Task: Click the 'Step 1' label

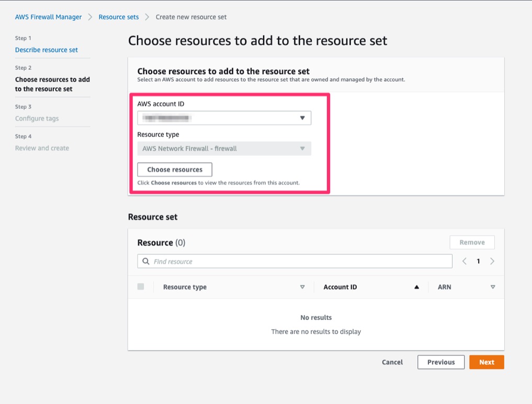Action: coord(23,38)
